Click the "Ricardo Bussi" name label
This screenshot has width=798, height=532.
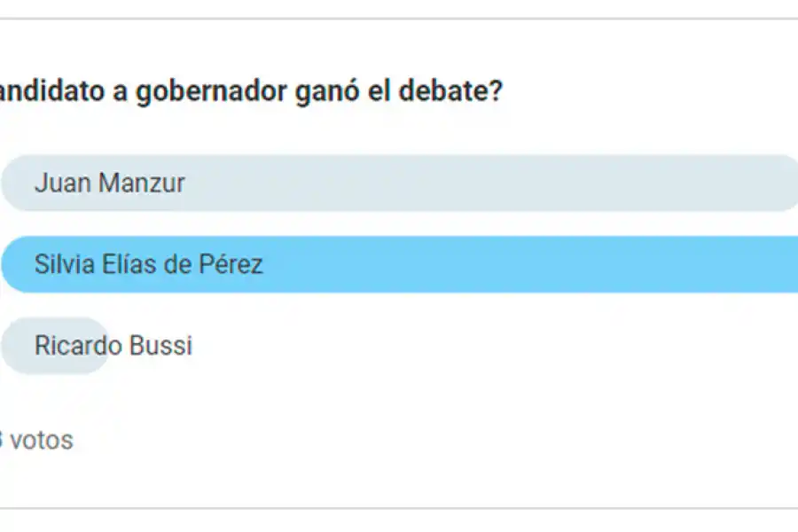click(x=113, y=345)
